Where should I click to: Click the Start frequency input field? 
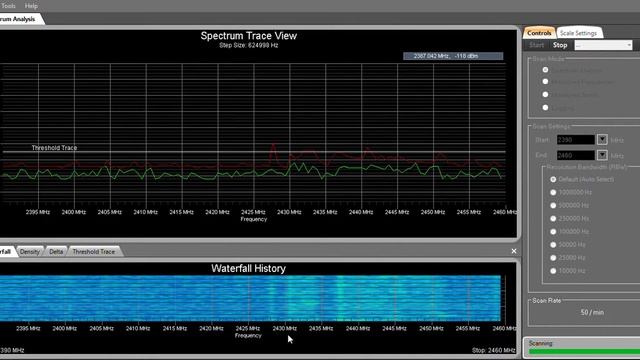(x=576, y=140)
